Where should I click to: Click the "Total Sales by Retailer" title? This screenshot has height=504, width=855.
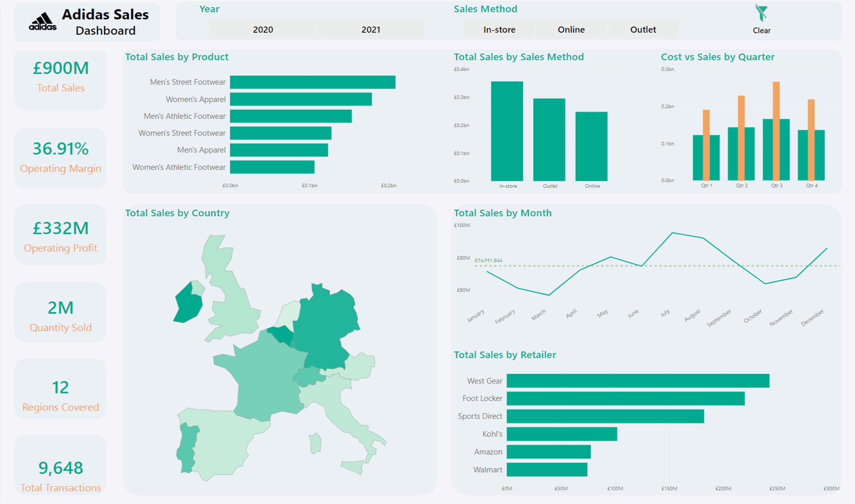click(x=505, y=355)
